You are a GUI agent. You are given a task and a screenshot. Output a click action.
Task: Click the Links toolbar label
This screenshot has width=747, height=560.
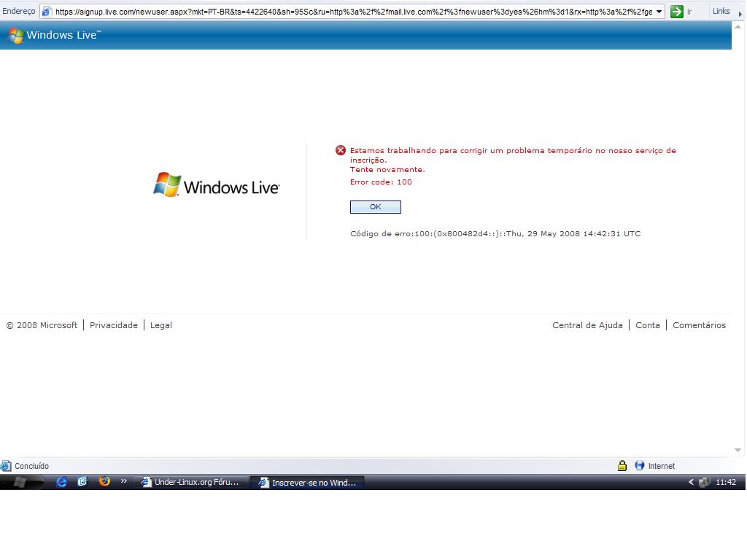(721, 11)
